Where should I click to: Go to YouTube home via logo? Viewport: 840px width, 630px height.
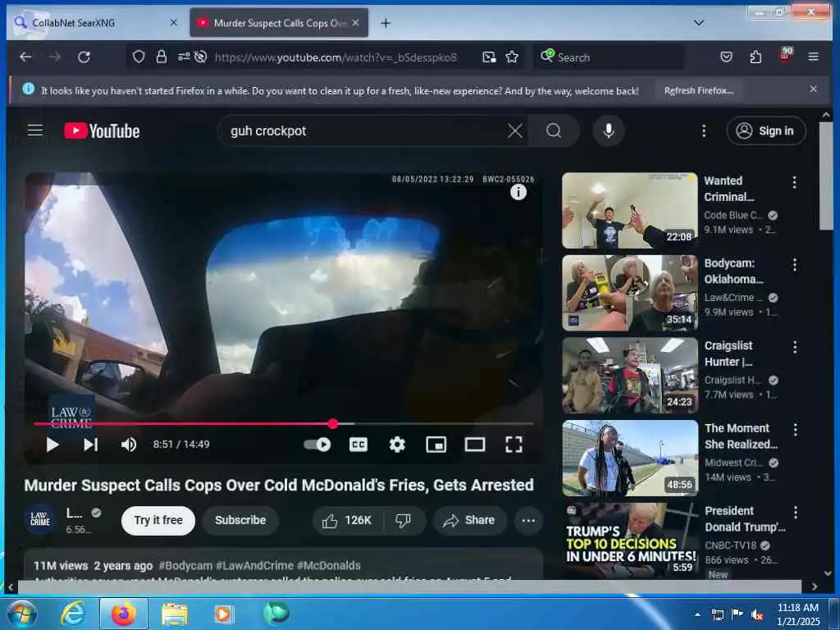pos(102,130)
